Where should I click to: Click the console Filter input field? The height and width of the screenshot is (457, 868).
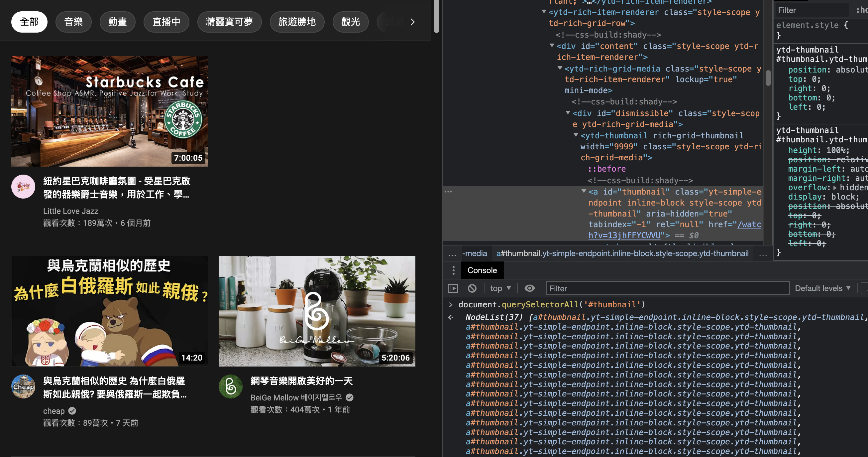[x=667, y=288]
